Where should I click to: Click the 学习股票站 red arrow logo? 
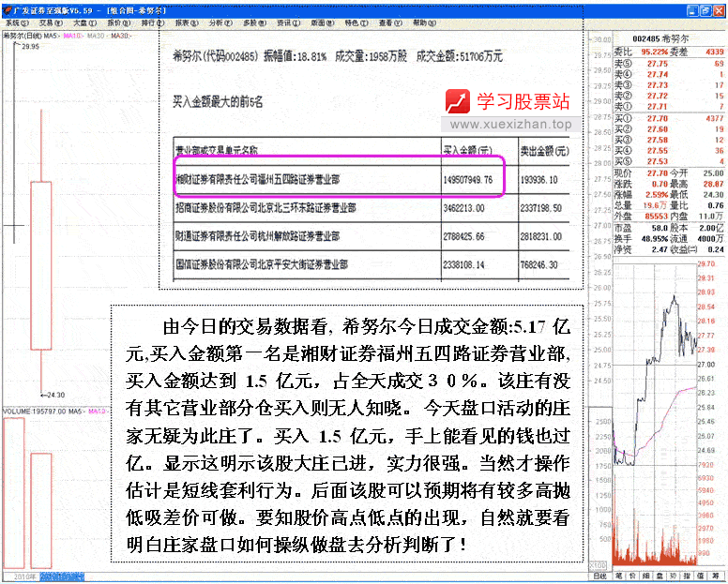pyautogui.click(x=458, y=101)
